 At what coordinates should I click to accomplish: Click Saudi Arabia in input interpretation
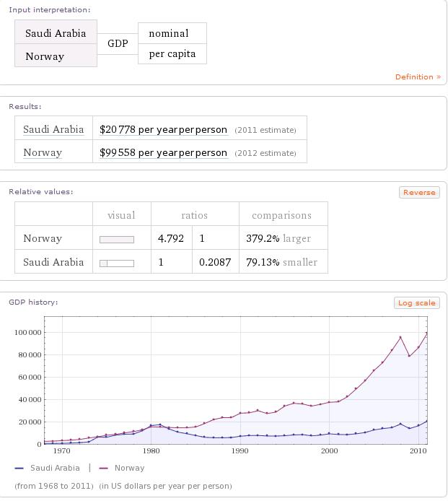click(x=56, y=33)
